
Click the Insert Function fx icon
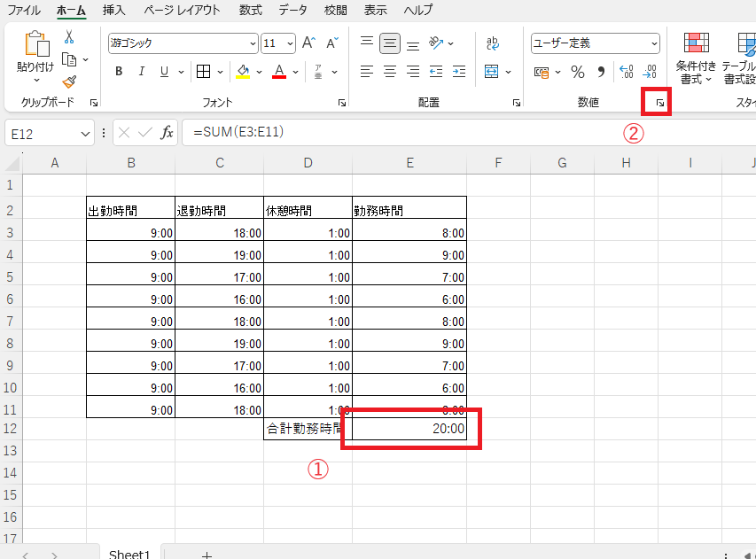coord(167,133)
